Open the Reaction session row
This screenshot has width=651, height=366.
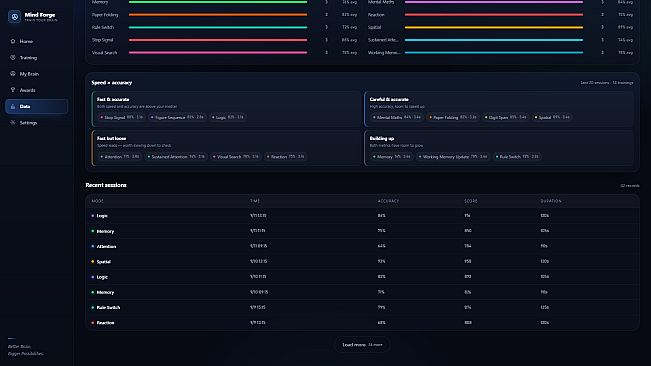362,323
